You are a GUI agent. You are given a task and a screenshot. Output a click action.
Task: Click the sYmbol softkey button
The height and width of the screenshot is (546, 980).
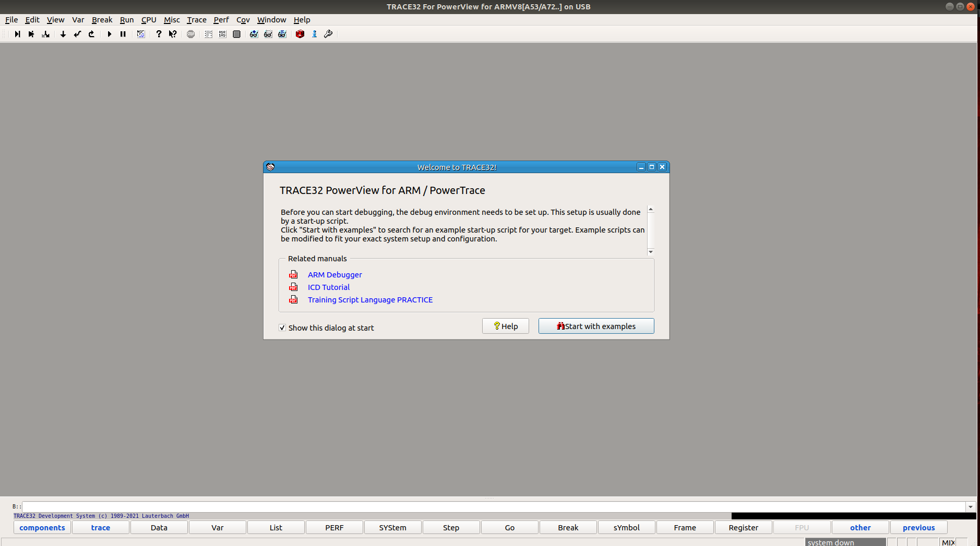627,528
